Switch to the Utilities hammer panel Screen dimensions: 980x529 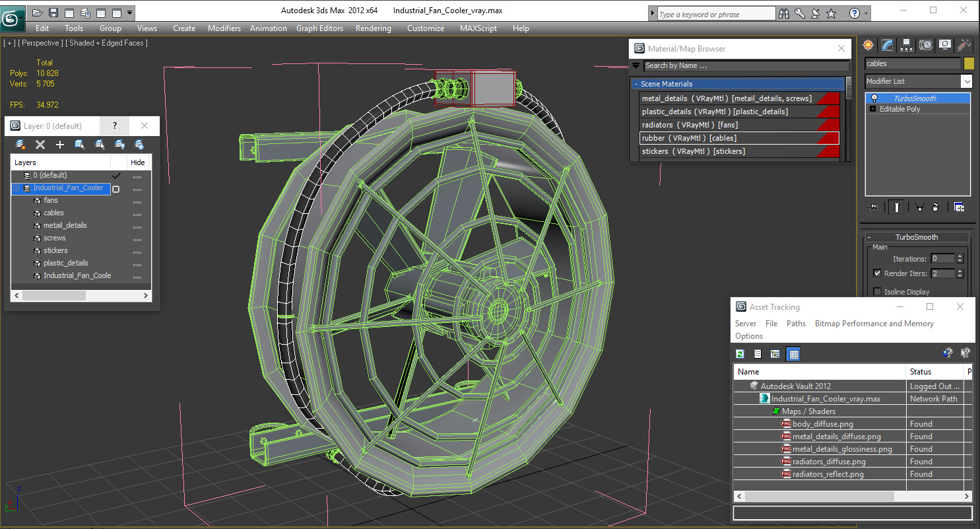click(964, 45)
